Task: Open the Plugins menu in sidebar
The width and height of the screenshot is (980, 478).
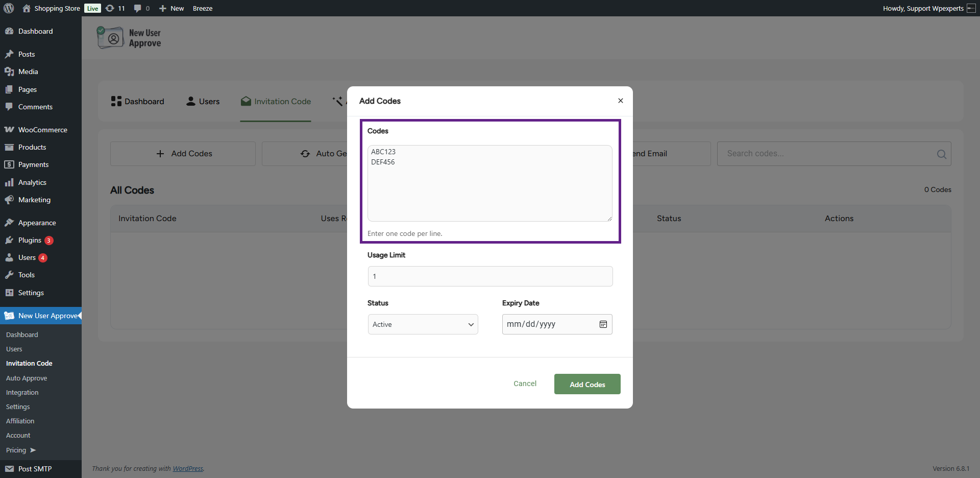Action: (x=30, y=240)
